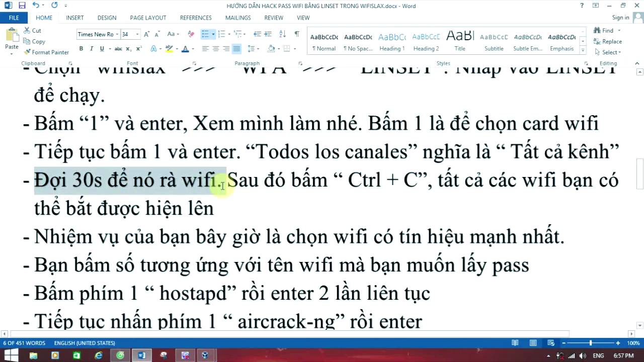Toggle Italic formatting
The image size is (644, 362).
coord(92,49)
